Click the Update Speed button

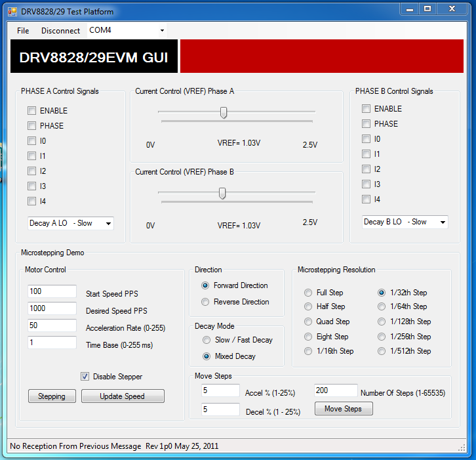[123, 396]
